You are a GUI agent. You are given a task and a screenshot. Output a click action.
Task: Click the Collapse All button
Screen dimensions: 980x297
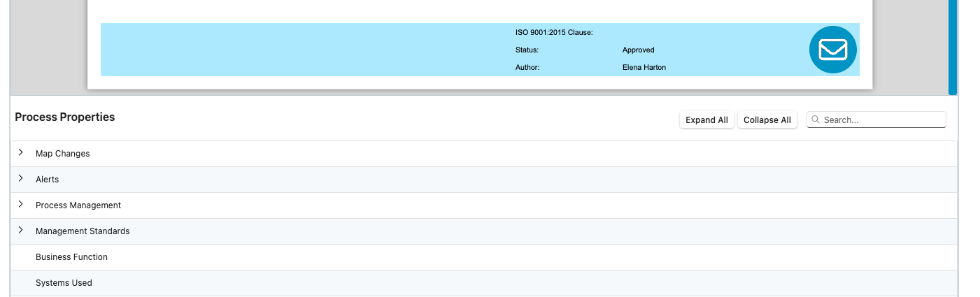767,120
